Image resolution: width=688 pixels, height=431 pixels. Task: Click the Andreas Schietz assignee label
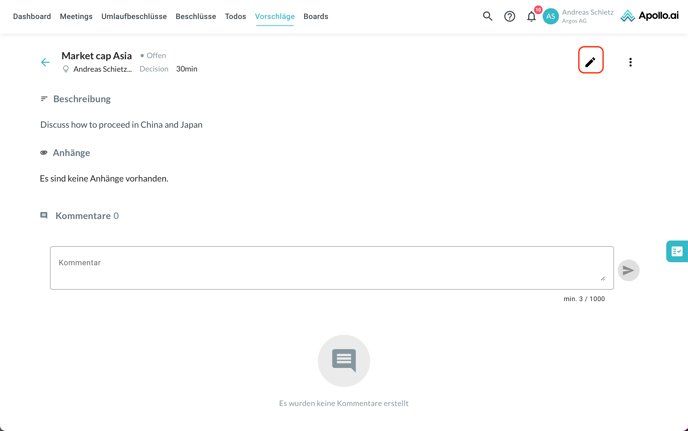click(102, 69)
